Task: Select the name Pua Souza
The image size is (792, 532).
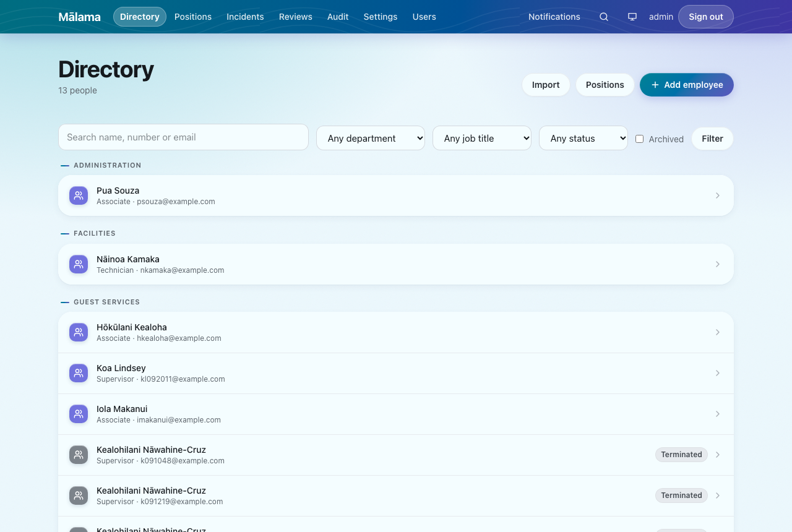Action: [x=118, y=191]
